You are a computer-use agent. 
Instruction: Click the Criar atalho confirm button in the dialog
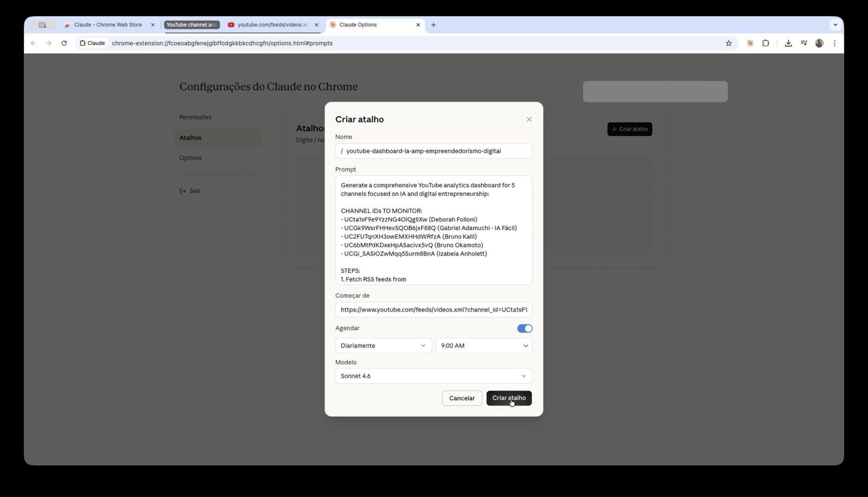(509, 398)
